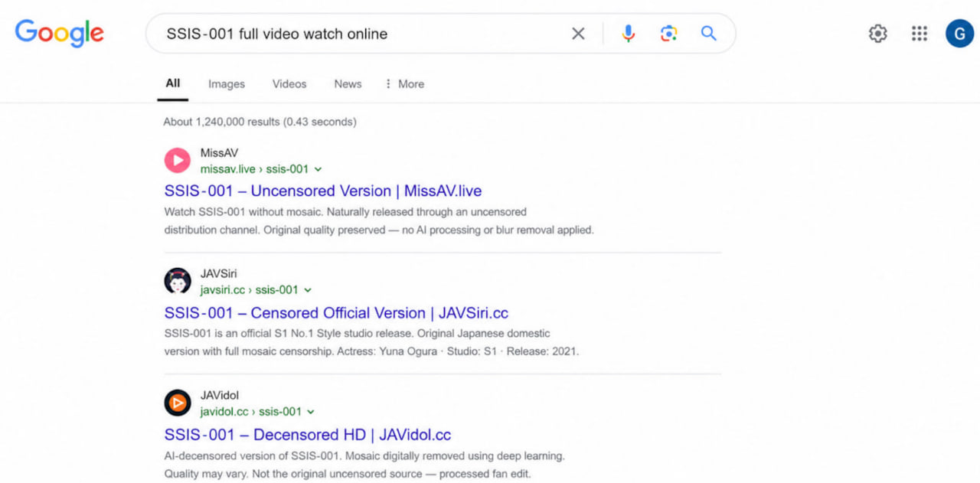The image size is (980, 483).
Task: Switch to the Videos tab
Action: [x=289, y=84]
